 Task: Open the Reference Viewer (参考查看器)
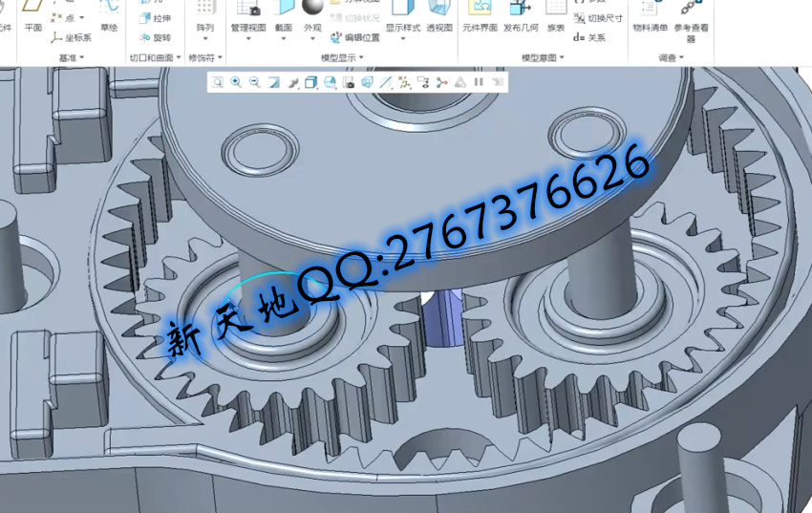[691, 20]
